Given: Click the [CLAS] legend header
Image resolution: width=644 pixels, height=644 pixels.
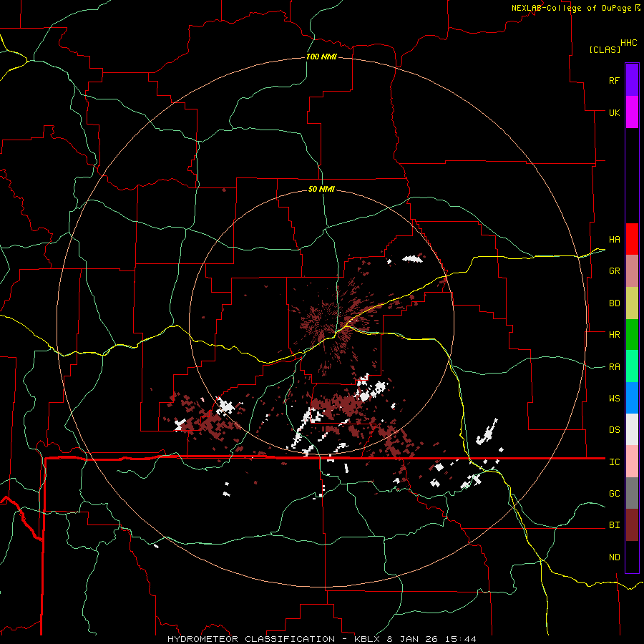Looking at the screenshot, I should (x=605, y=49).
